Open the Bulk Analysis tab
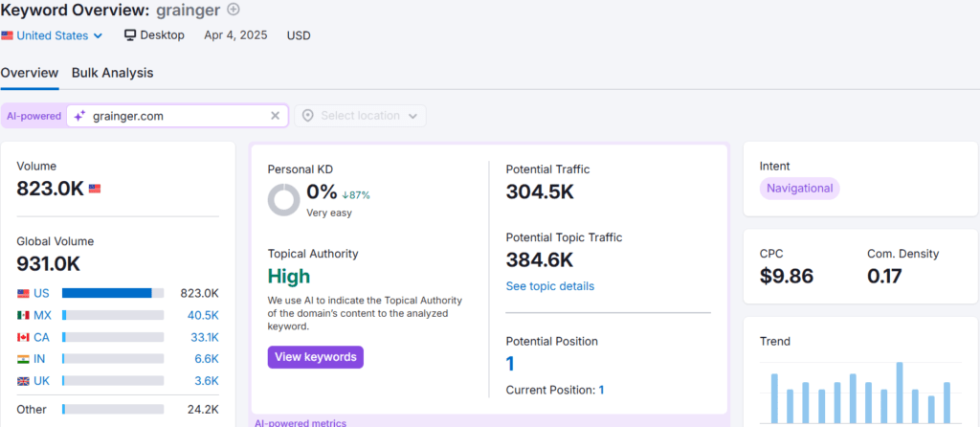The image size is (980, 427). [113, 73]
